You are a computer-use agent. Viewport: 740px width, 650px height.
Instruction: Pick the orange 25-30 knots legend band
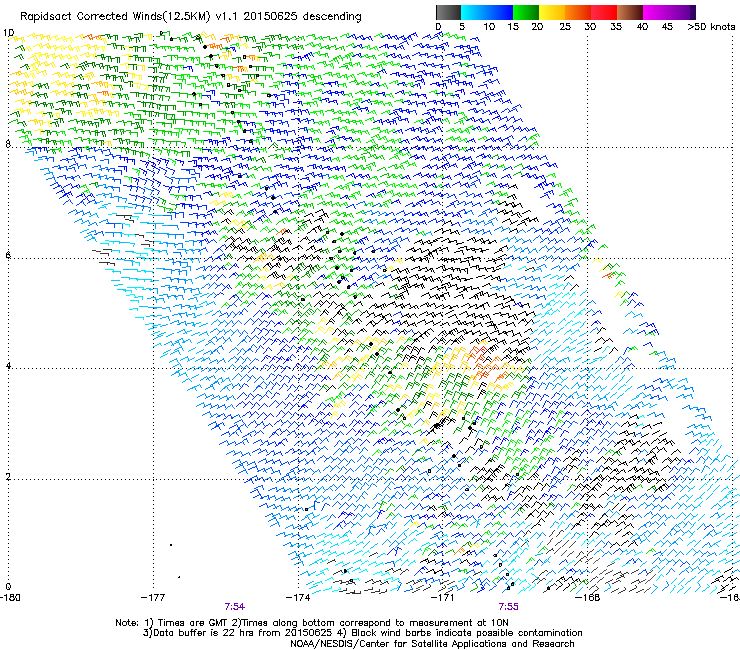pos(578,12)
